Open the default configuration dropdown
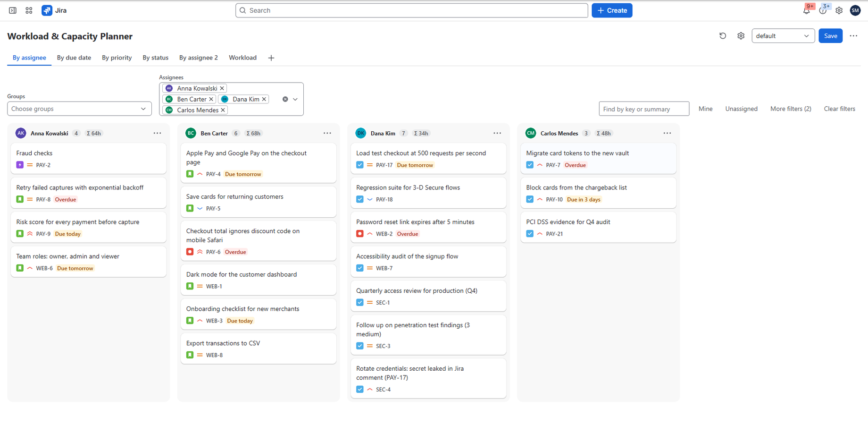 [783, 36]
